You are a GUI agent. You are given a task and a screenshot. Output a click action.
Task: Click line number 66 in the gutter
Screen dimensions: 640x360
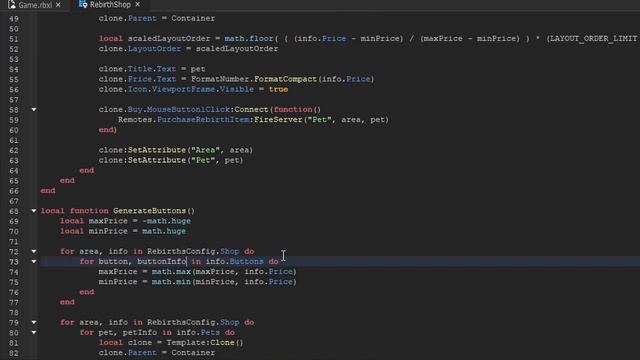tap(14, 191)
